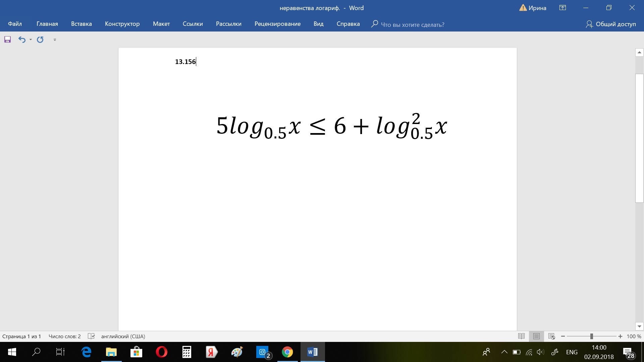The width and height of the screenshot is (644, 362).
Task: Click the Общий доступ share button
Action: pos(611,24)
